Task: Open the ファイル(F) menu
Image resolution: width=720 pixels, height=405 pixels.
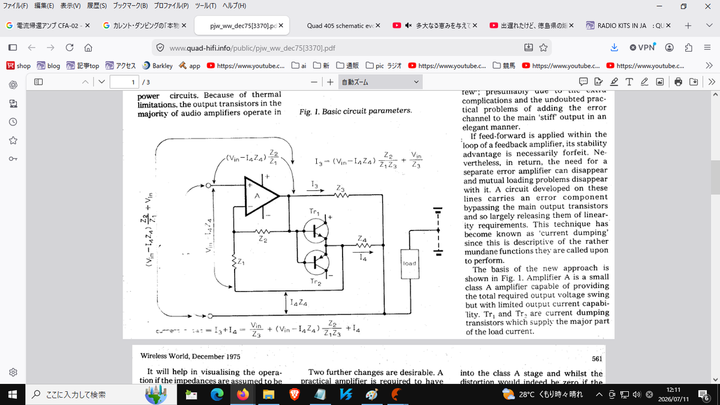Action: click(15, 6)
